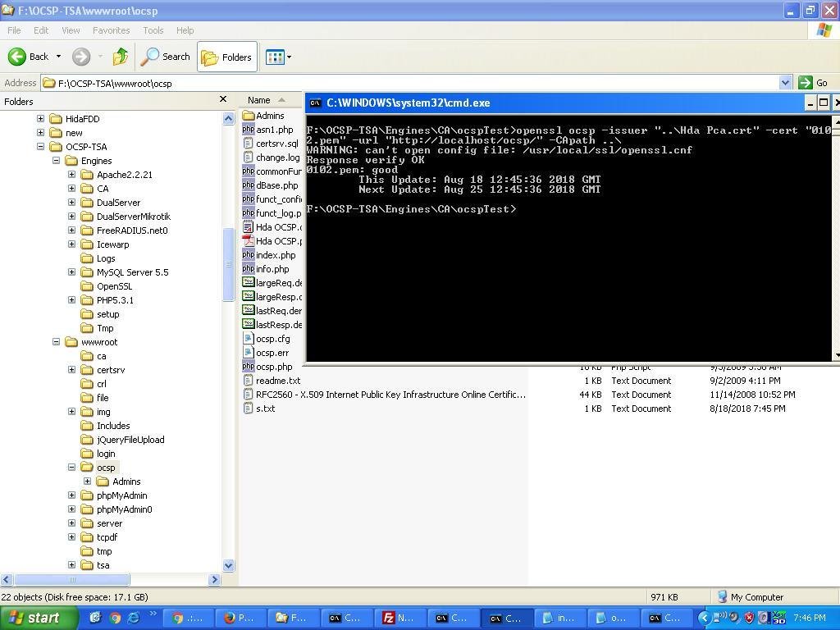Open the Views dropdown arrow

[x=287, y=57]
